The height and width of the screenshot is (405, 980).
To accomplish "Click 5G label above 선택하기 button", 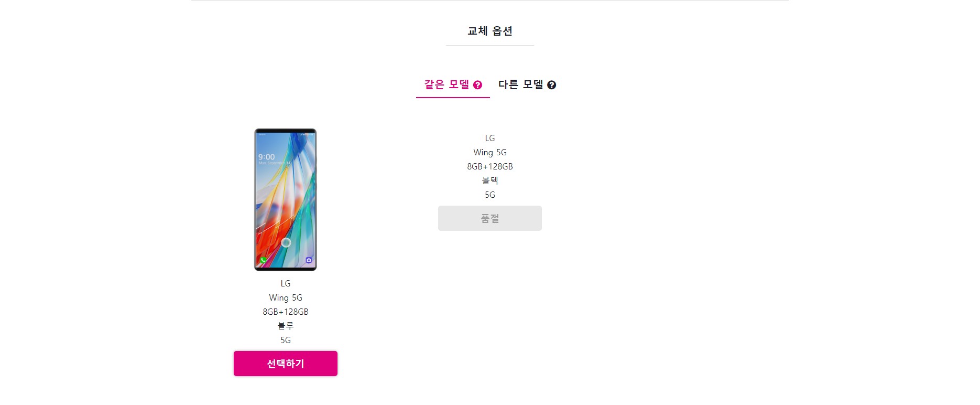I will coord(286,340).
